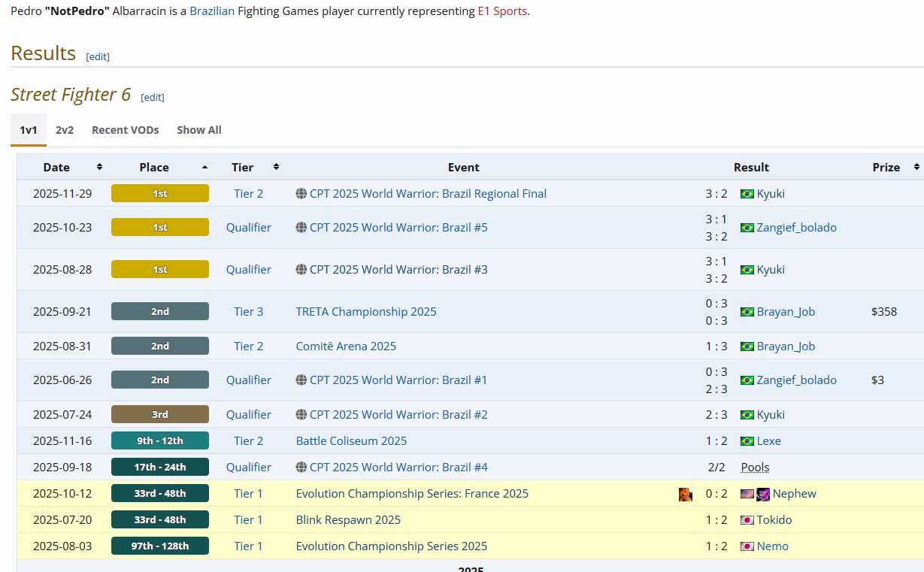Click the character icon left of 0 : 2 score

click(686, 494)
